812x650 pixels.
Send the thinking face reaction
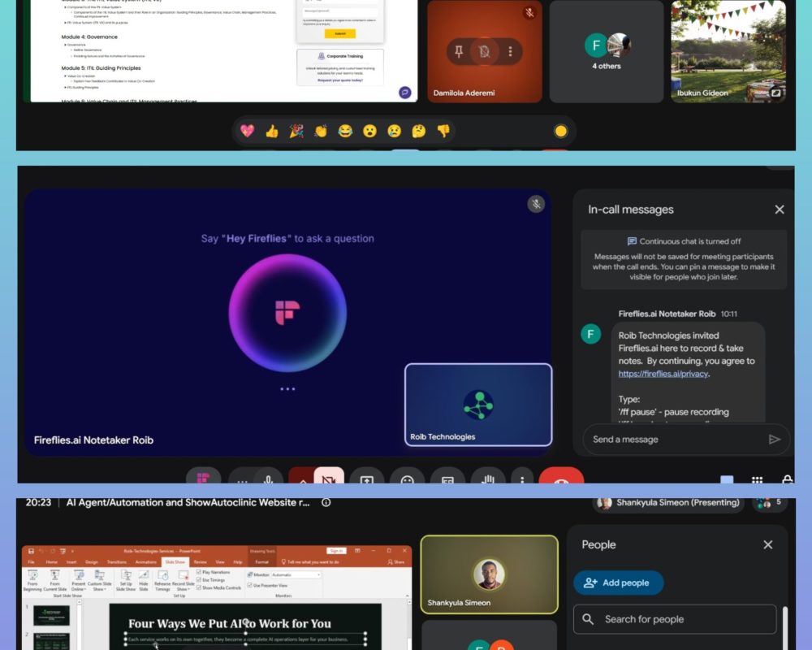pyautogui.click(x=419, y=131)
